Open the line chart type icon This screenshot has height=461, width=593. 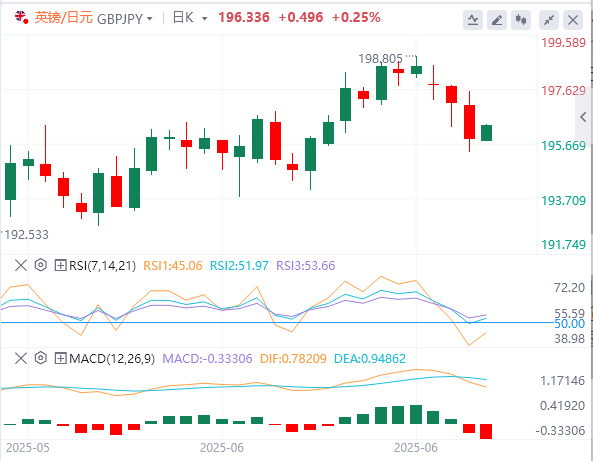(x=473, y=20)
